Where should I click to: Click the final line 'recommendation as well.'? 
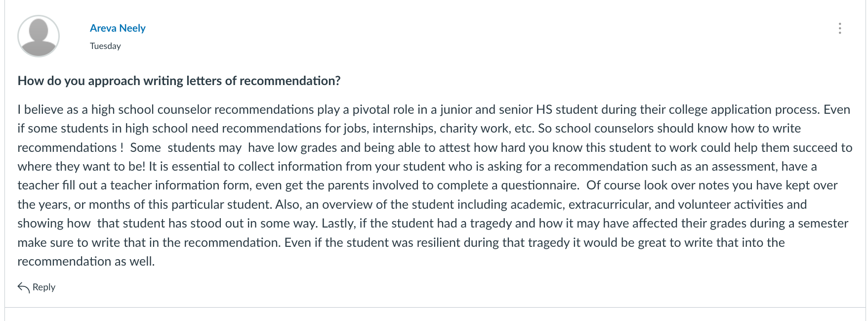click(86, 261)
